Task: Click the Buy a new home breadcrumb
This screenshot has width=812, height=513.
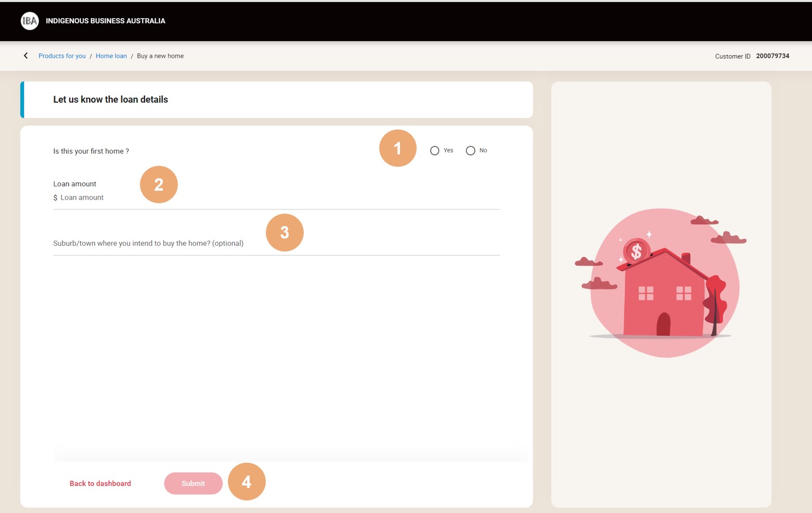Action: coord(160,56)
